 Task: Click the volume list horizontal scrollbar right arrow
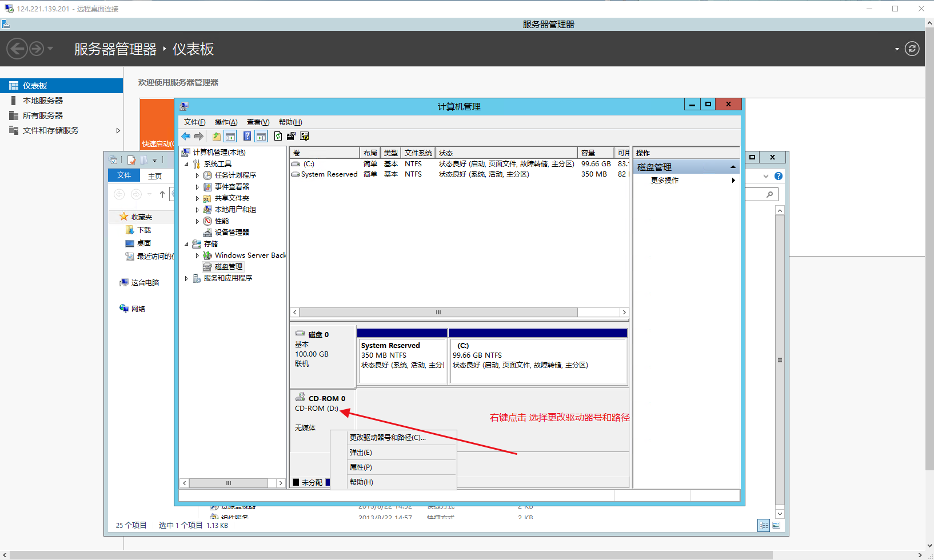[624, 313]
